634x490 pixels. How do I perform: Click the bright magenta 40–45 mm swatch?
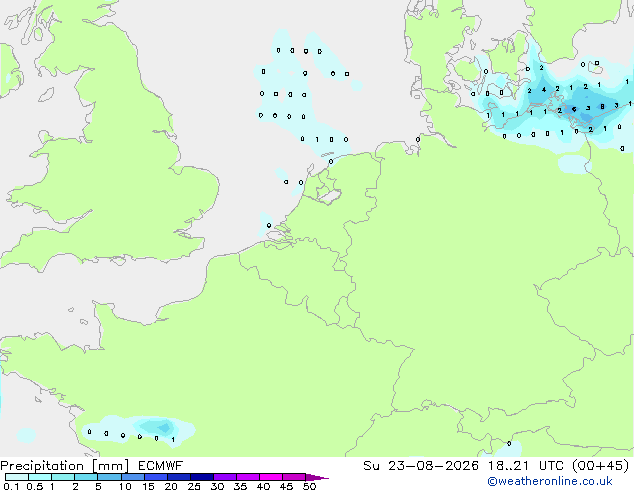tap(271, 477)
